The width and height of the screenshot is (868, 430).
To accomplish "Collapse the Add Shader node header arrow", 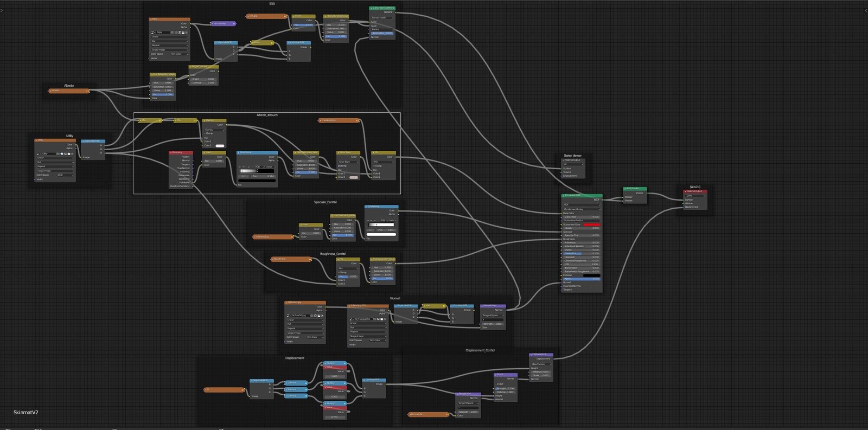I will pyautogui.click(x=625, y=189).
